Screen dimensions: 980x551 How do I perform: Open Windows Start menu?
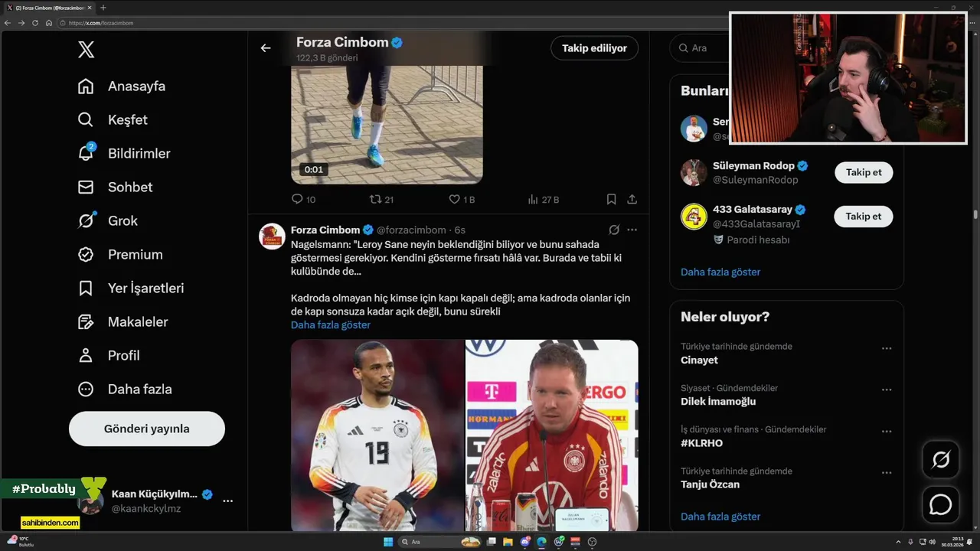388,542
